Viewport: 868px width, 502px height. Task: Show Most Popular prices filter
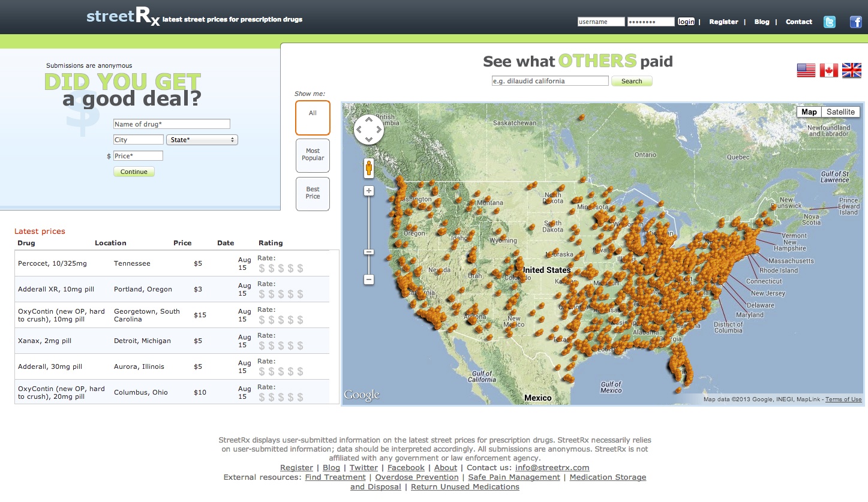coord(313,155)
